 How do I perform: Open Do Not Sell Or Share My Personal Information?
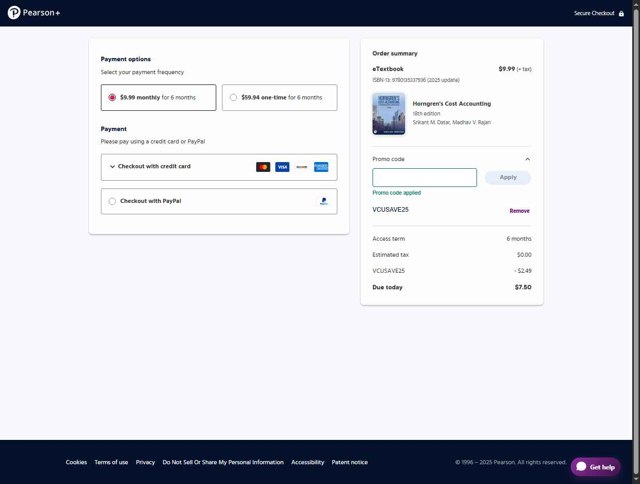223,462
